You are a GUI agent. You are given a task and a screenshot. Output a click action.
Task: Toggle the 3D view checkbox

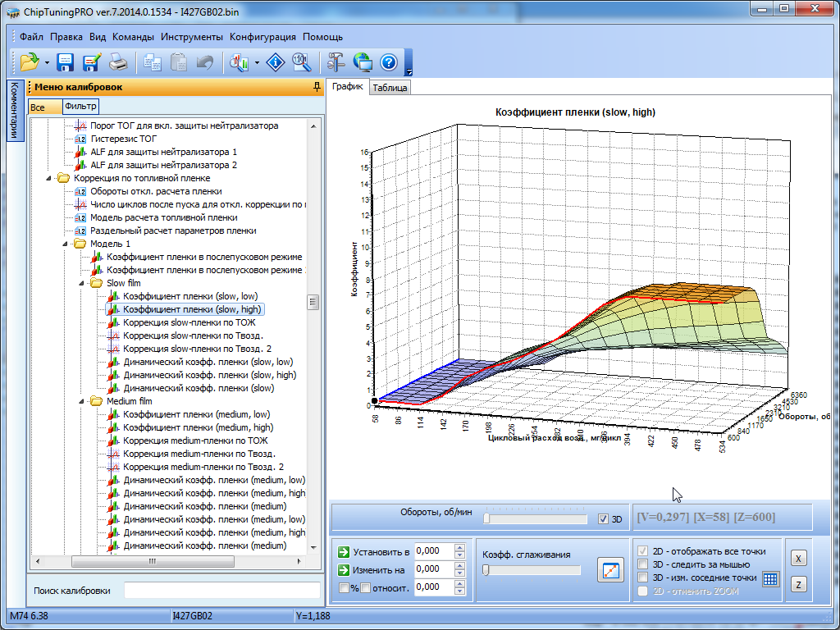(604, 519)
